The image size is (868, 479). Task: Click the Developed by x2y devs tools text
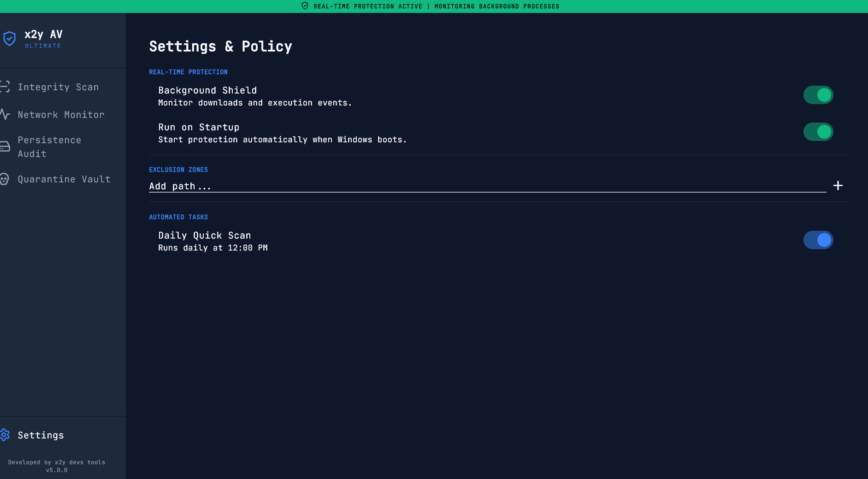point(57,462)
